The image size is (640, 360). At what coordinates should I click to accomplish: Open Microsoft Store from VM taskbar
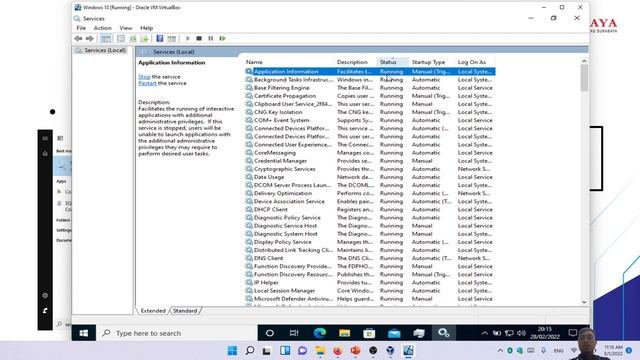[369, 333]
